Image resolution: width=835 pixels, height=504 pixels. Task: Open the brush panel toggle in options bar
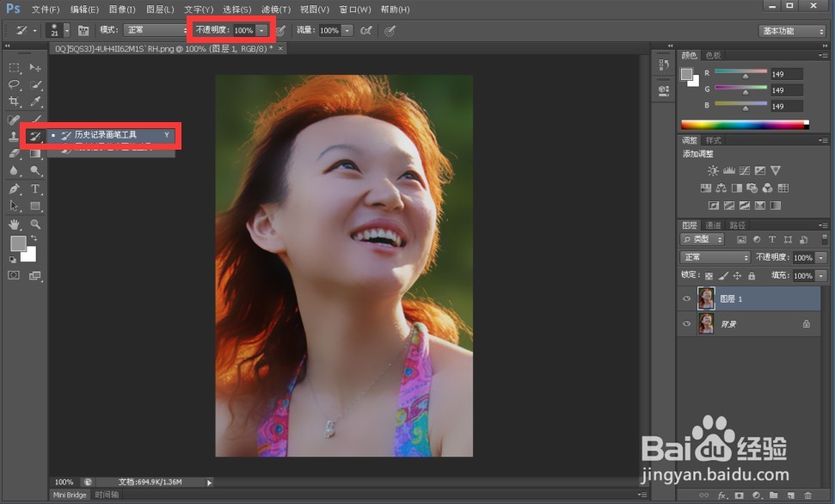(x=83, y=30)
